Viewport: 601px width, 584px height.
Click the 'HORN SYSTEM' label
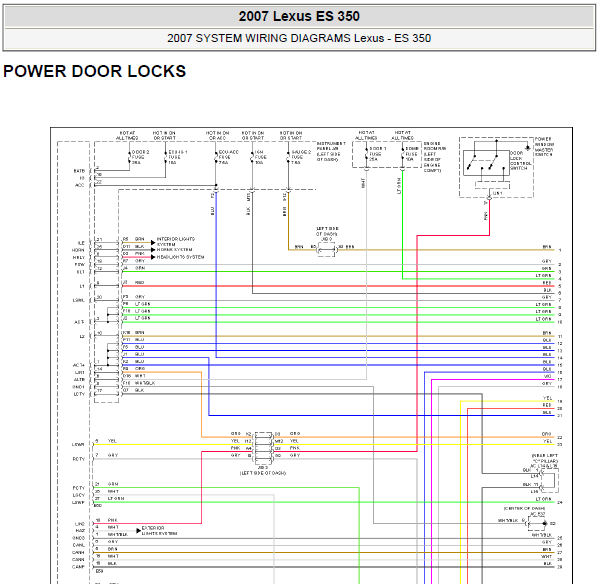tap(174, 249)
